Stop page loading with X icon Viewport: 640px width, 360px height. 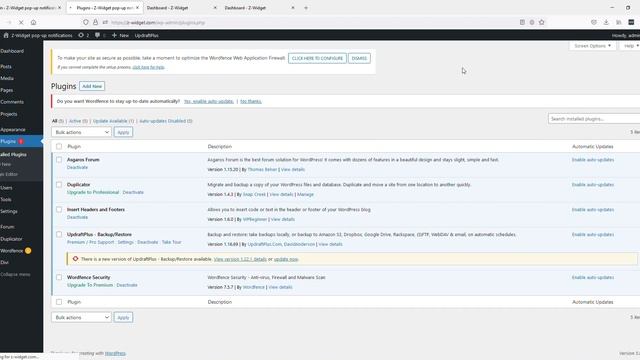point(21,22)
